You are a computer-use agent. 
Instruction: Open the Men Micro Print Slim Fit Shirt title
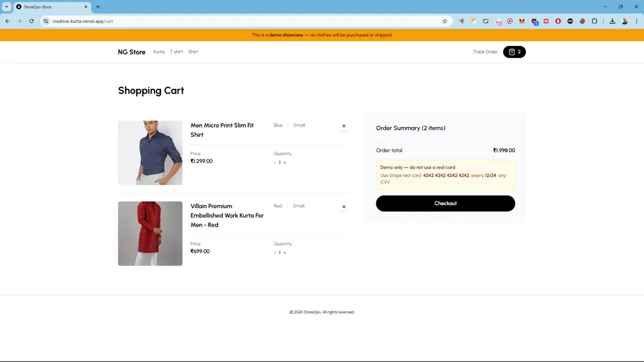tap(222, 130)
